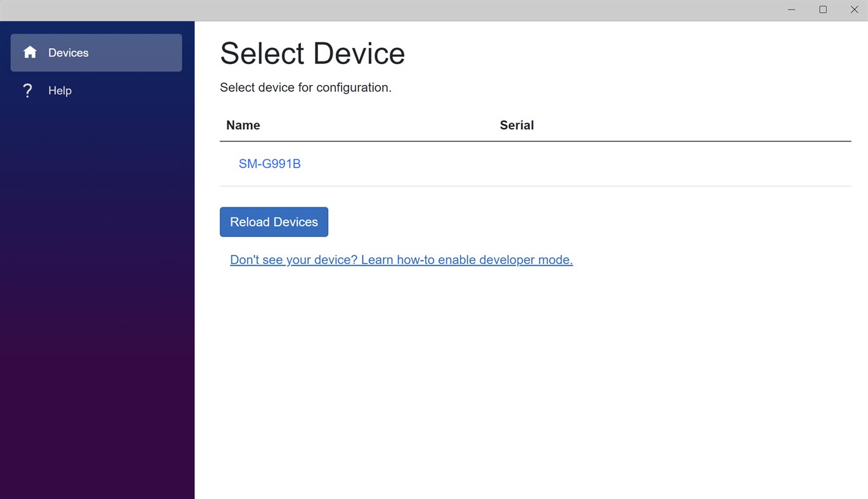Minimize the application window
The width and height of the screenshot is (868, 499).
pyautogui.click(x=791, y=10)
